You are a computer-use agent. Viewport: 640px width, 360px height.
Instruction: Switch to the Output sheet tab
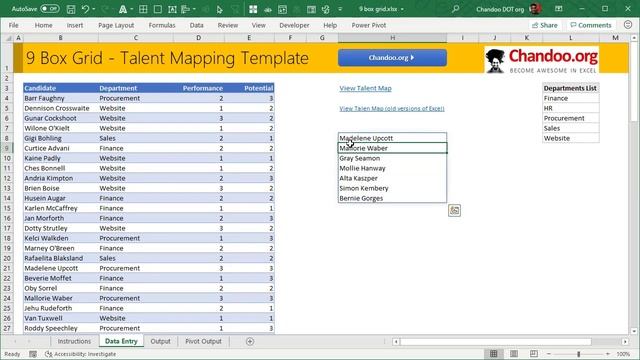click(160, 341)
